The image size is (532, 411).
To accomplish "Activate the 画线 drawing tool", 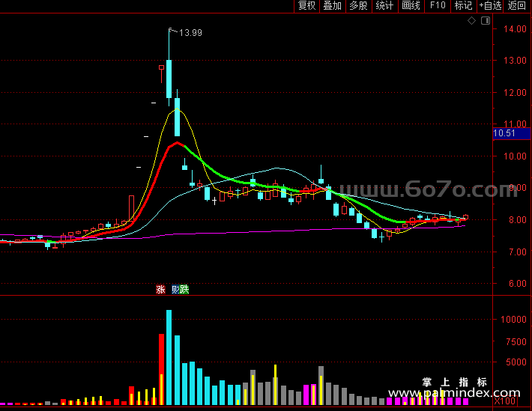I will tap(411, 6).
